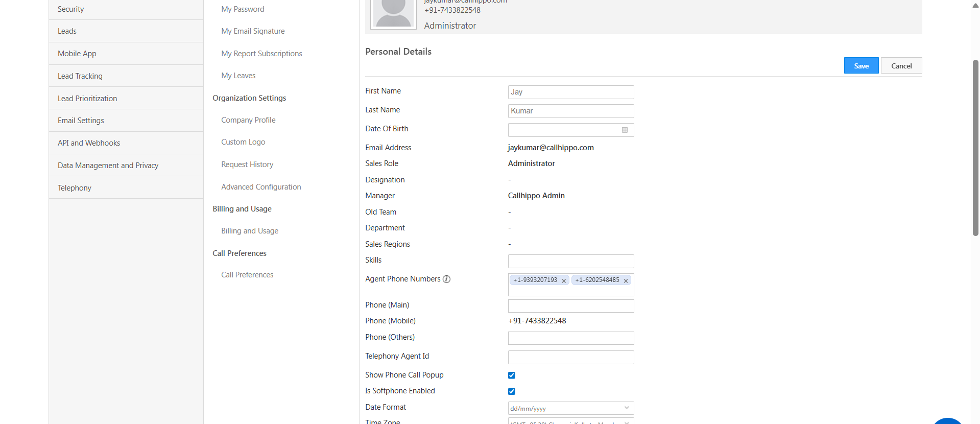Click the scrollbar up arrow
The height and width of the screenshot is (424, 980).
click(975, 6)
